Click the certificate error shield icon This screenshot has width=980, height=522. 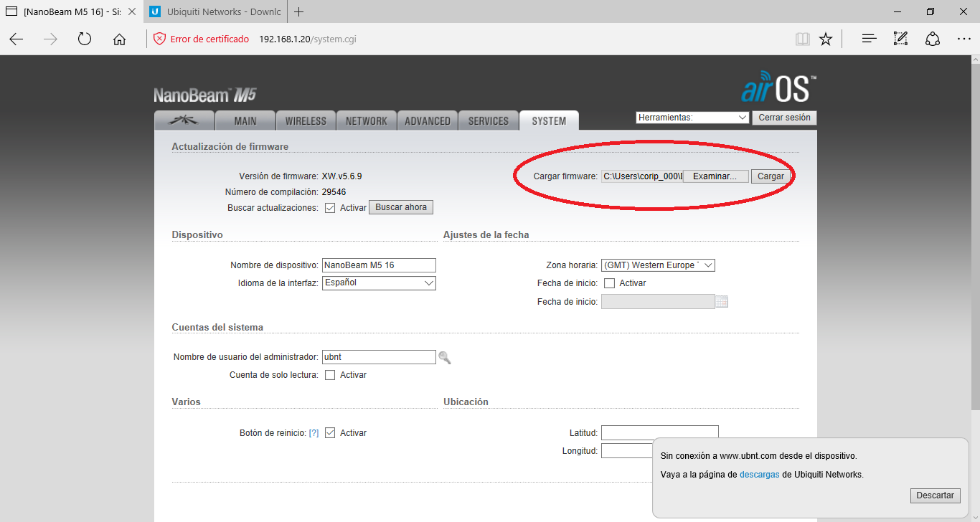point(160,39)
